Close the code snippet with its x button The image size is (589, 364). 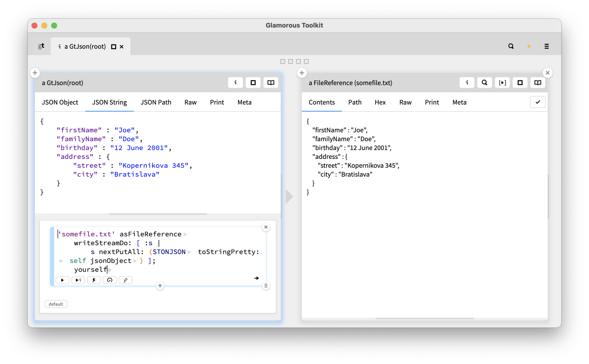(x=266, y=227)
